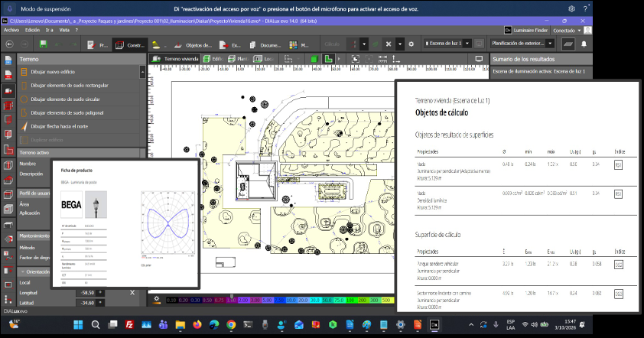Select the green floor plan view icon
This screenshot has height=338, width=644.
(328, 59)
